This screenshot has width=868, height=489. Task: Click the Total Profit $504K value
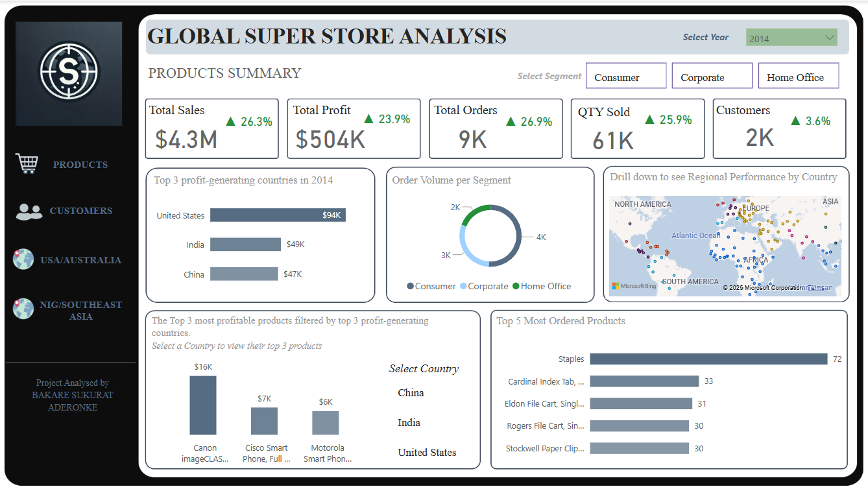click(x=330, y=139)
